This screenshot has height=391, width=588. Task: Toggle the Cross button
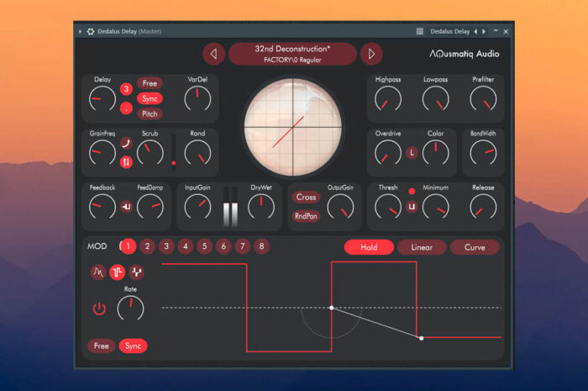click(306, 197)
